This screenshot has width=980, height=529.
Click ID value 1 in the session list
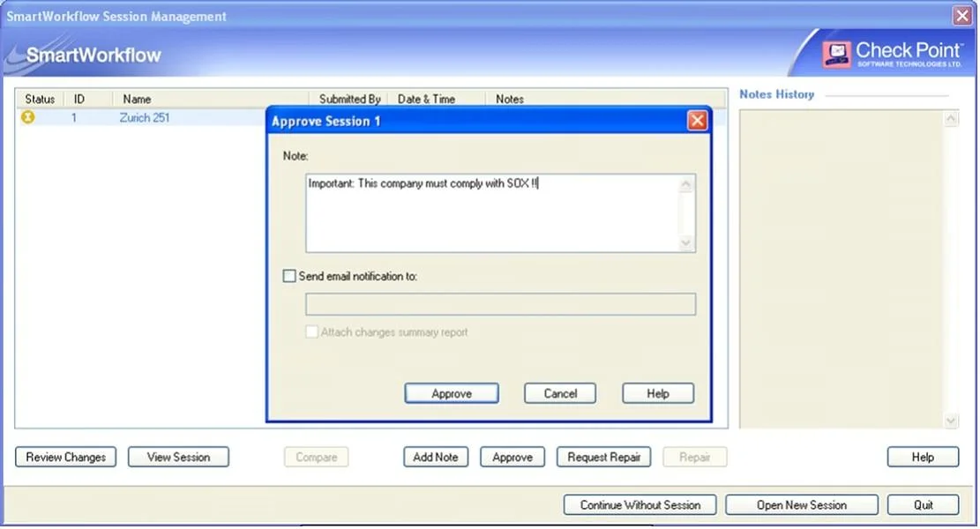click(74, 117)
